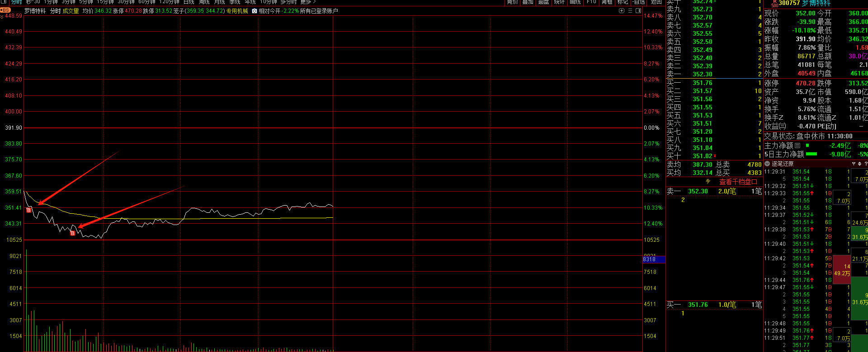Open the question mark help in 逐笔还原
868x352 pixels.
click(x=866, y=164)
